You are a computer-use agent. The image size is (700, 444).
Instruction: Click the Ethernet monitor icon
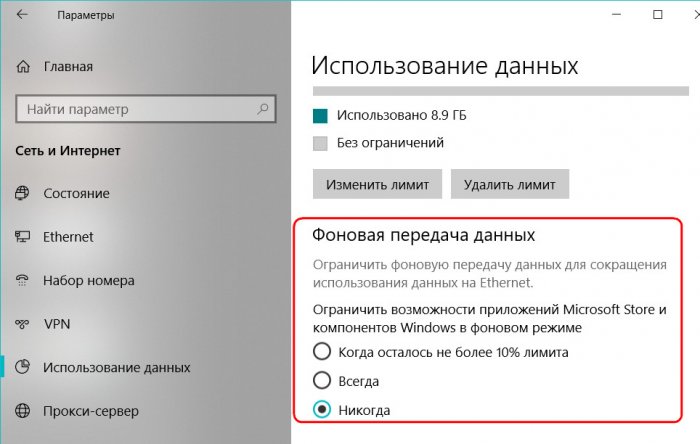coord(23,237)
